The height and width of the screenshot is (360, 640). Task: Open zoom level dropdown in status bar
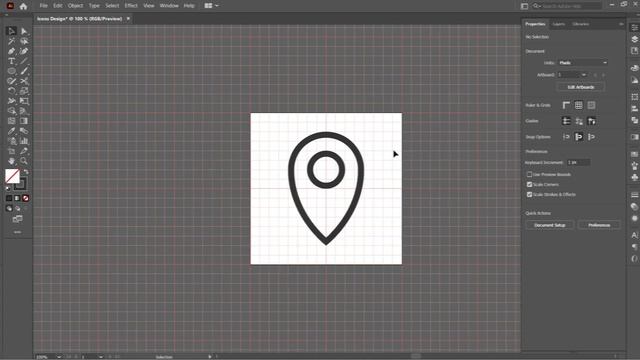(59, 357)
